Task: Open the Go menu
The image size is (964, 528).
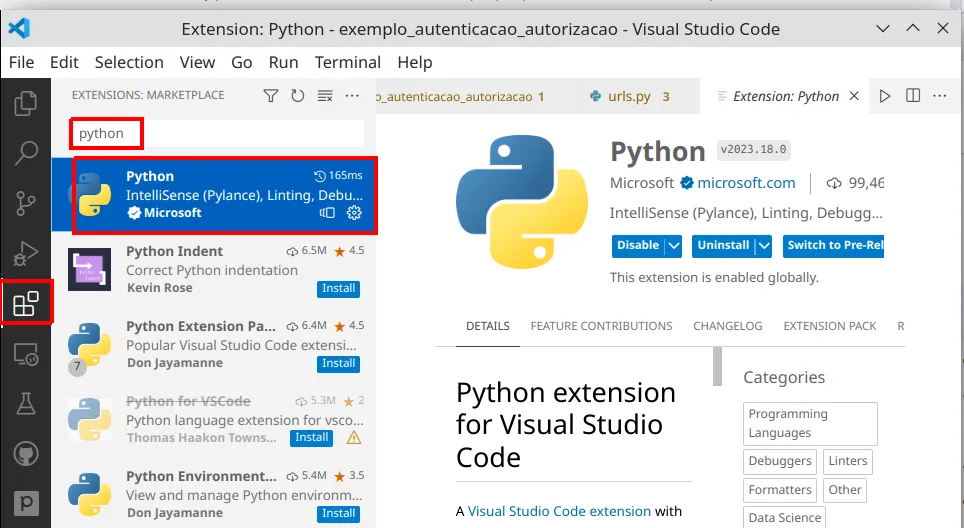Action: click(242, 62)
